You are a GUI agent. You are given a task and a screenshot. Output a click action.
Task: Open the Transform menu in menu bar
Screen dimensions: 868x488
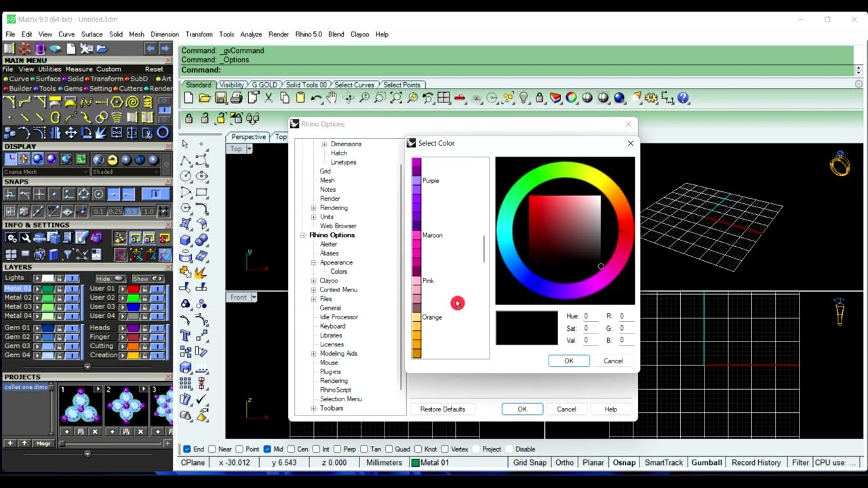[x=199, y=34]
